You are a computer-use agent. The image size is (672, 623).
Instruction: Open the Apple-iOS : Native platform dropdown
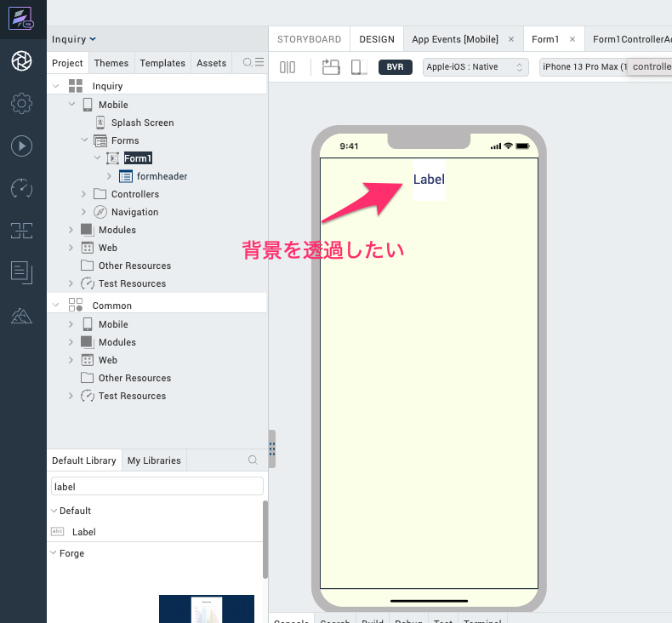[x=476, y=67]
